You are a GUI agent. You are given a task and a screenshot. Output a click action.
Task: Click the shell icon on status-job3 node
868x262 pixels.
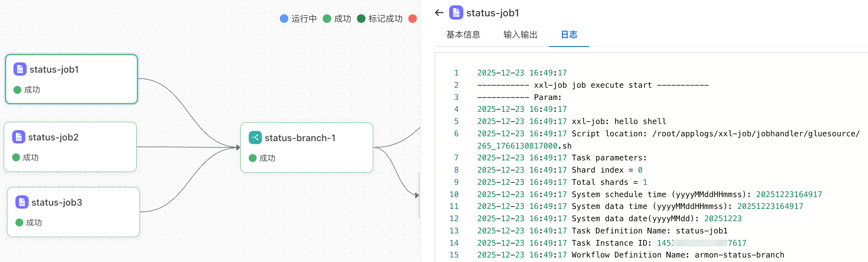[22, 202]
